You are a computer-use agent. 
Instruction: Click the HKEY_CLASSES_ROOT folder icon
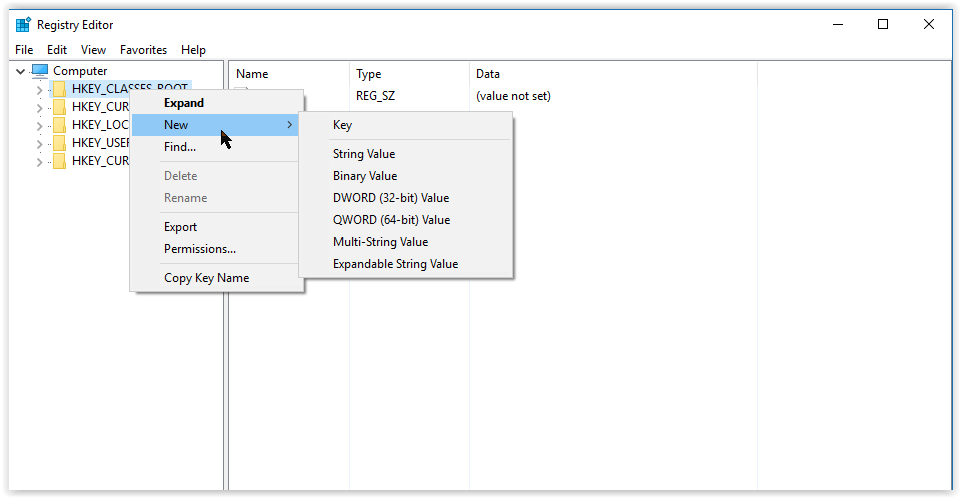pos(59,89)
